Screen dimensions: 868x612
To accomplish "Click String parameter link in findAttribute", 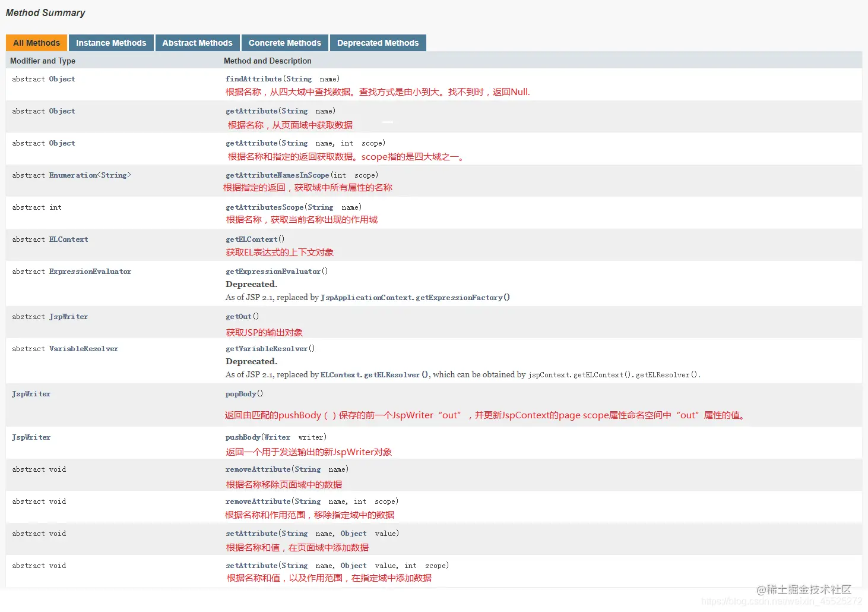I will [299, 79].
